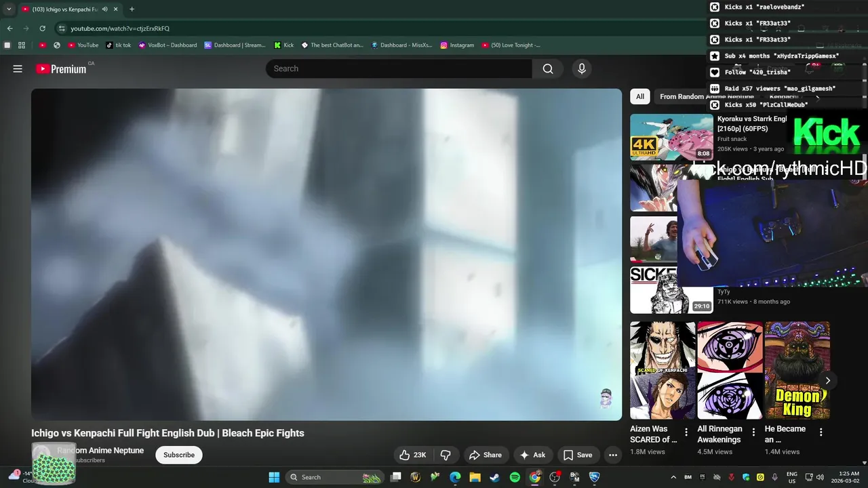Open Windows Start menu
Screen dimensions: 868x488
[x=274, y=477]
